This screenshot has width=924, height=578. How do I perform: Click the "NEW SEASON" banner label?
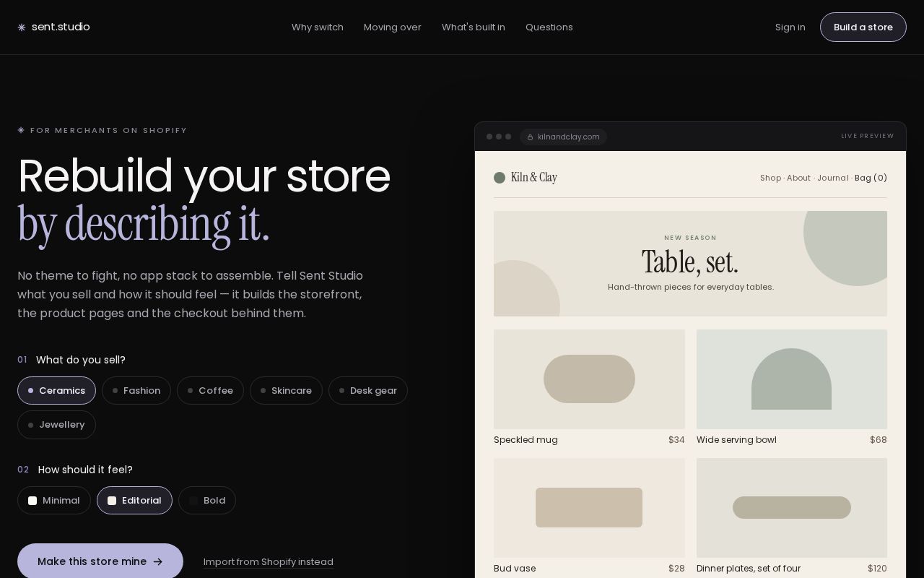(x=690, y=238)
